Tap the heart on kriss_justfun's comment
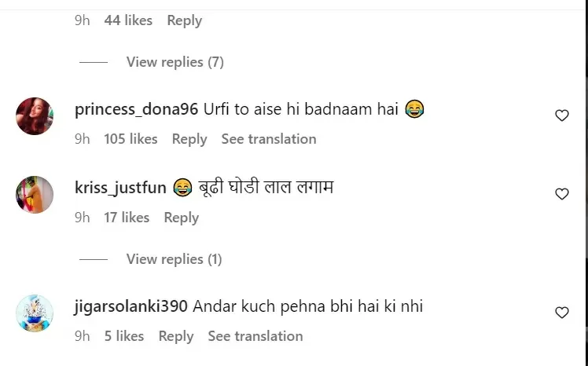588x366 pixels. [562, 194]
